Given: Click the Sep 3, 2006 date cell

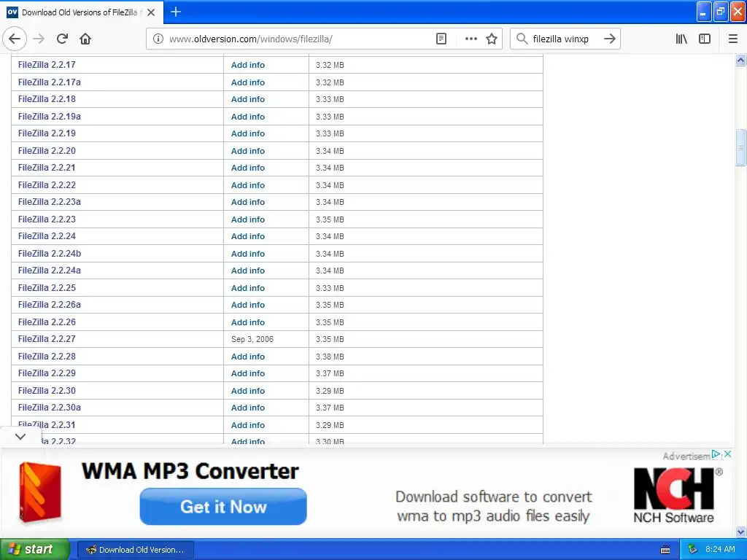Looking at the screenshot, I should pyautogui.click(x=252, y=339).
